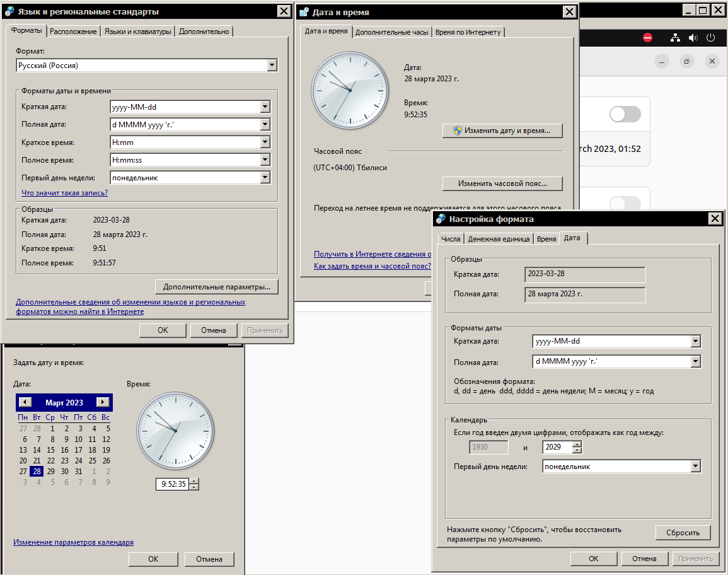Image resolution: width=728 pixels, height=575 pixels.
Task: Go to previous month in the calendar
Action: [25, 402]
